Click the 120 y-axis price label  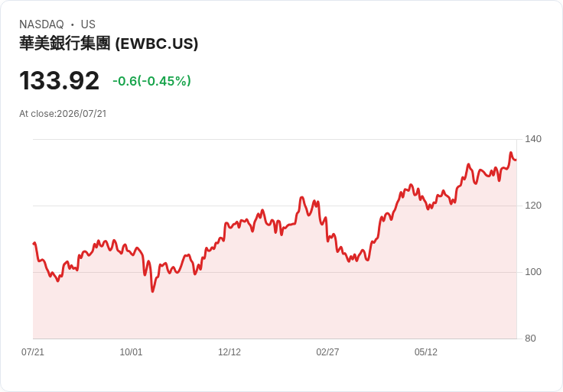[533, 206]
